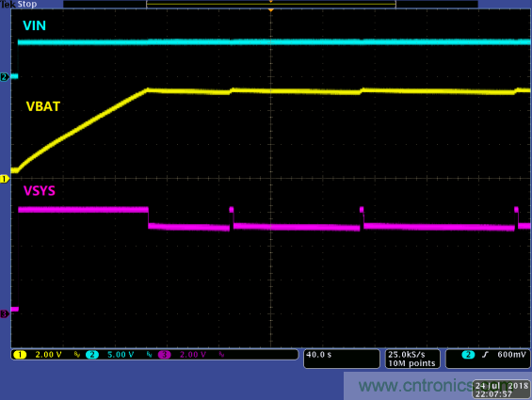Click the Tek Stop acquisition status label
Image resolution: width=532 pixels, height=400 pixels.
19,4
